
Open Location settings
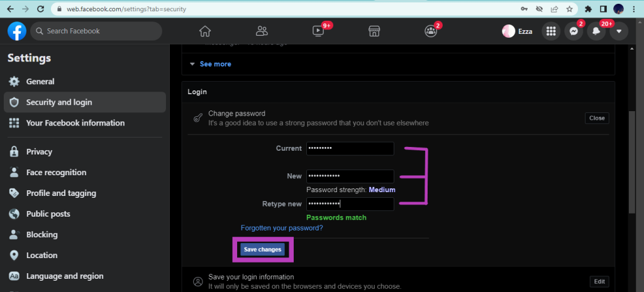coord(85,255)
